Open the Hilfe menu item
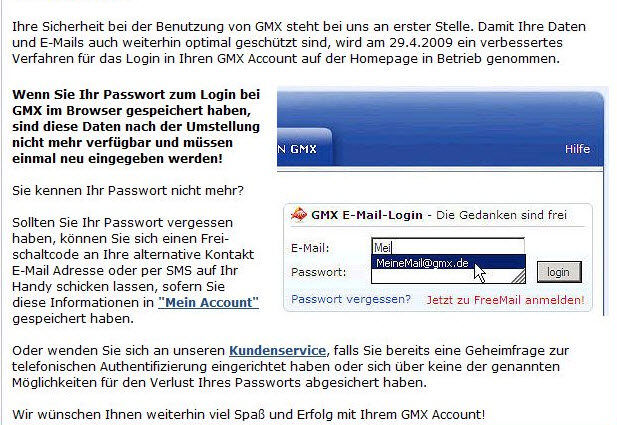 click(x=577, y=149)
